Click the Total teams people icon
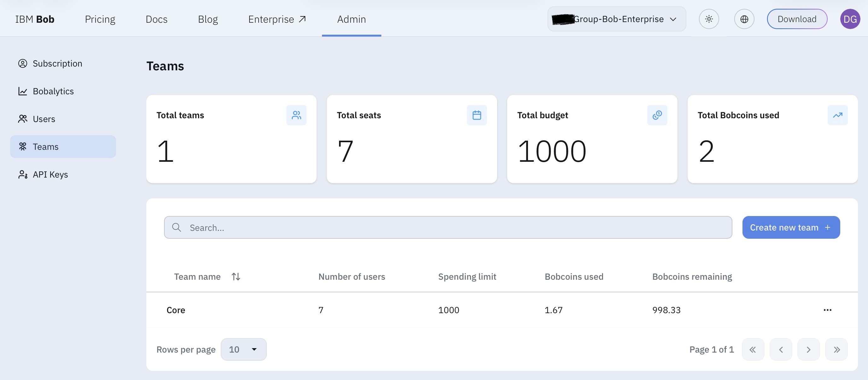The height and width of the screenshot is (380, 868). click(296, 115)
